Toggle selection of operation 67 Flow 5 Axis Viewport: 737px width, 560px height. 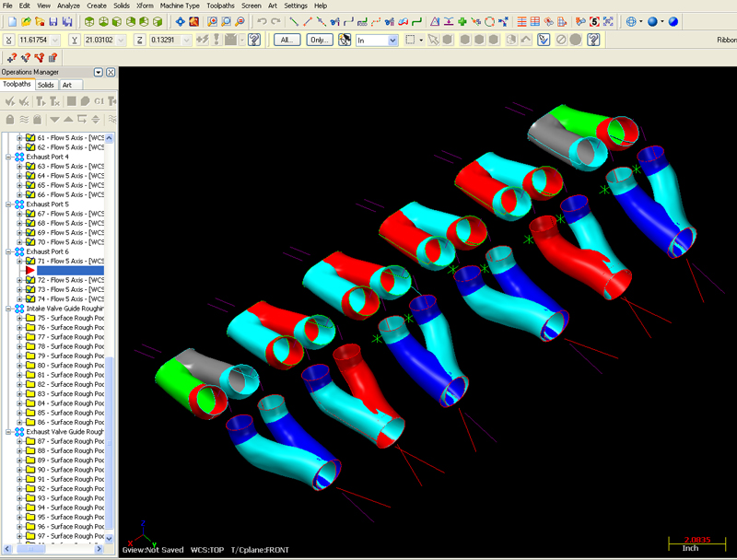30,214
